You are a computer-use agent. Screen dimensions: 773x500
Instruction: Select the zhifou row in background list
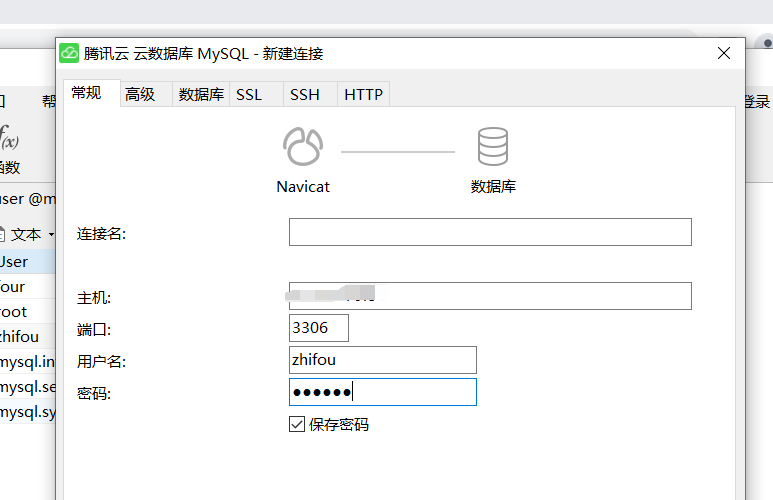(27, 337)
